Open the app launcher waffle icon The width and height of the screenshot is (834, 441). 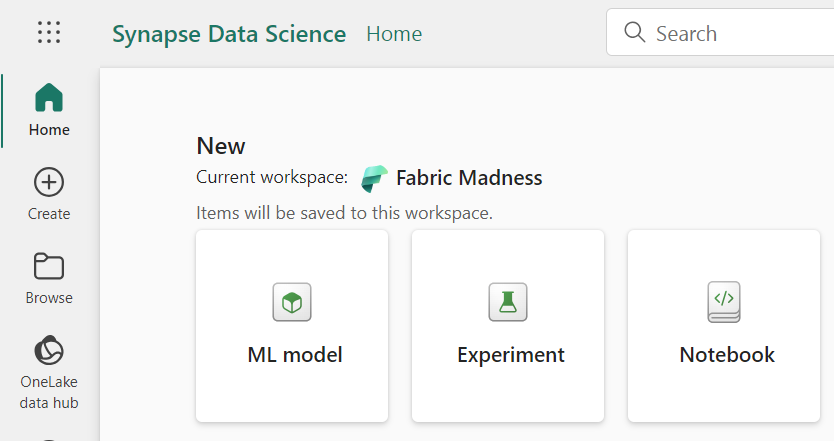[x=49, y=33]
